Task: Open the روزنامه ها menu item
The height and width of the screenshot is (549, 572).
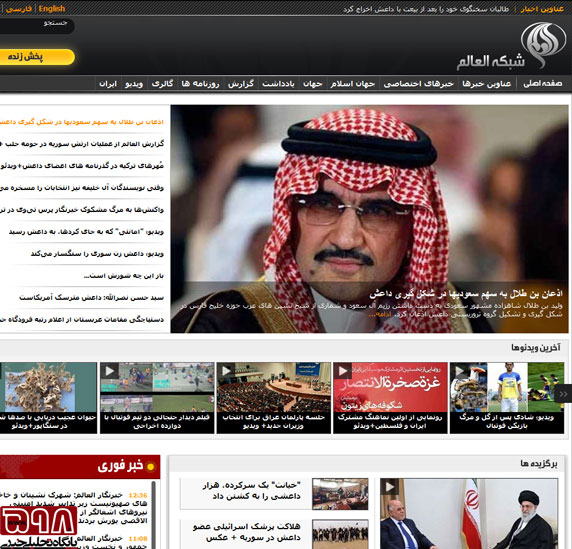Action: (200, 84)
